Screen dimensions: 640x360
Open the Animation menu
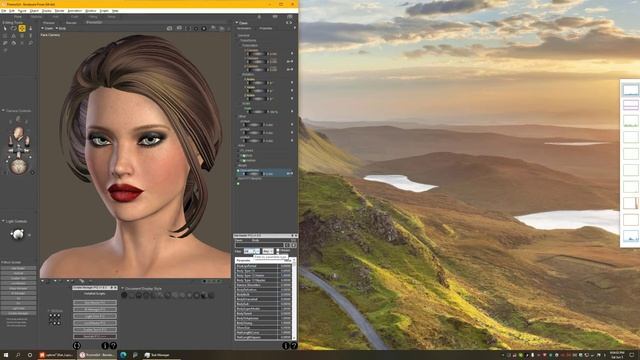click(75, 11)
